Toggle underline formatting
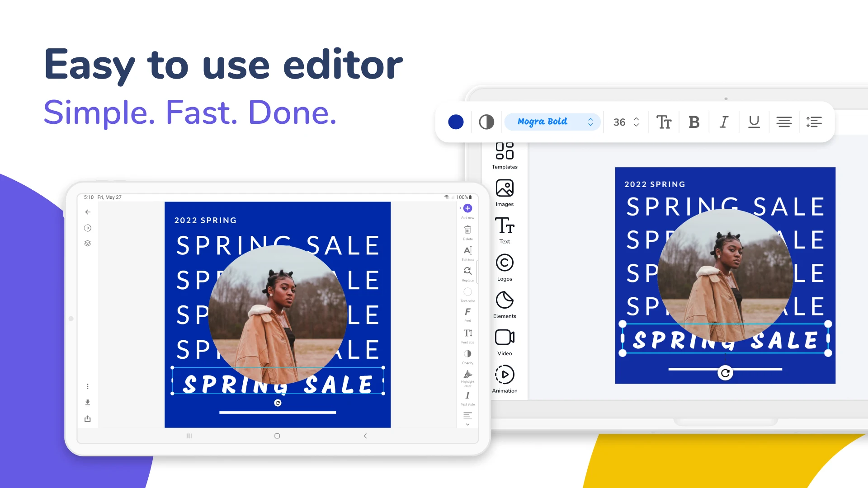Image resolution: width=868 pixels, height=488 pixels. 754,122
